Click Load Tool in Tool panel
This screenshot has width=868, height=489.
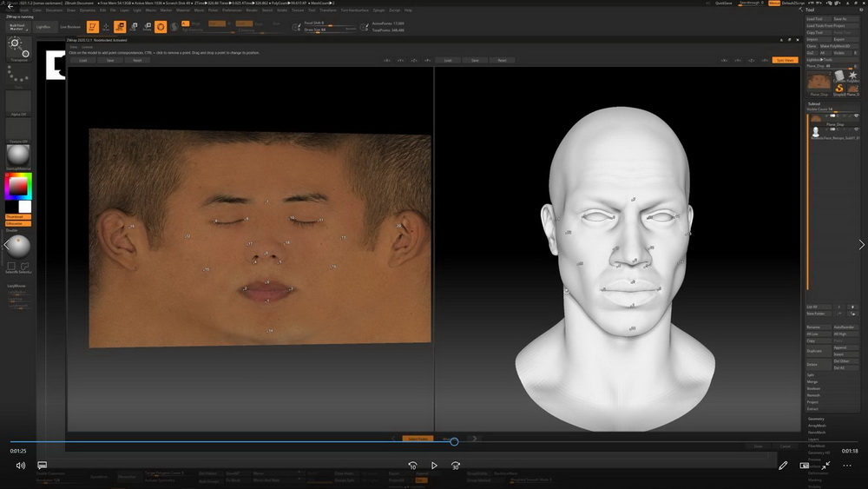point(819,19)
